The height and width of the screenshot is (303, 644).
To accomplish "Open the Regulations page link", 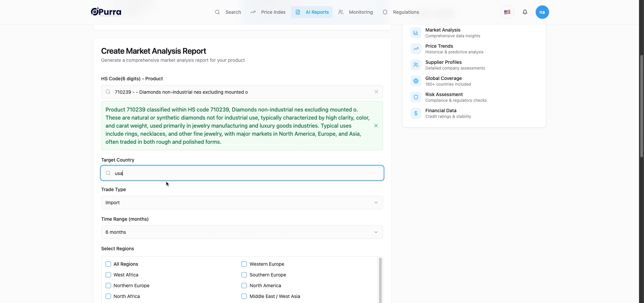I will [x=401, y=12].
